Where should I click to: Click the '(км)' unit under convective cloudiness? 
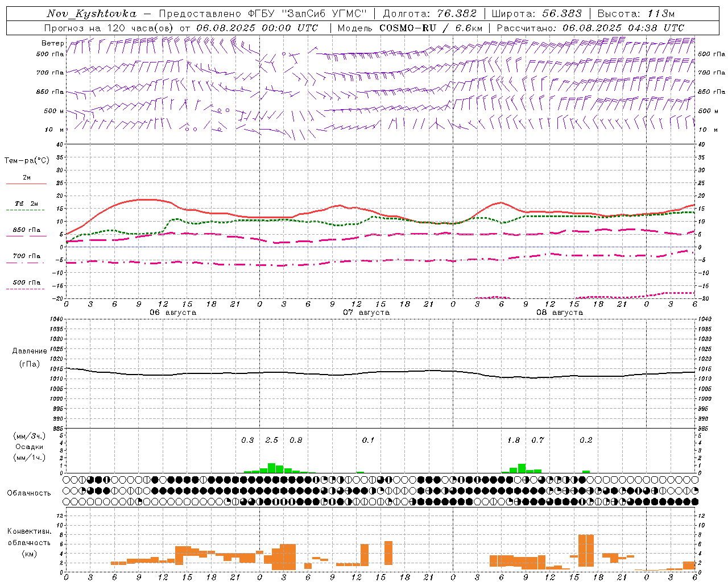click(x=29, y=554)
